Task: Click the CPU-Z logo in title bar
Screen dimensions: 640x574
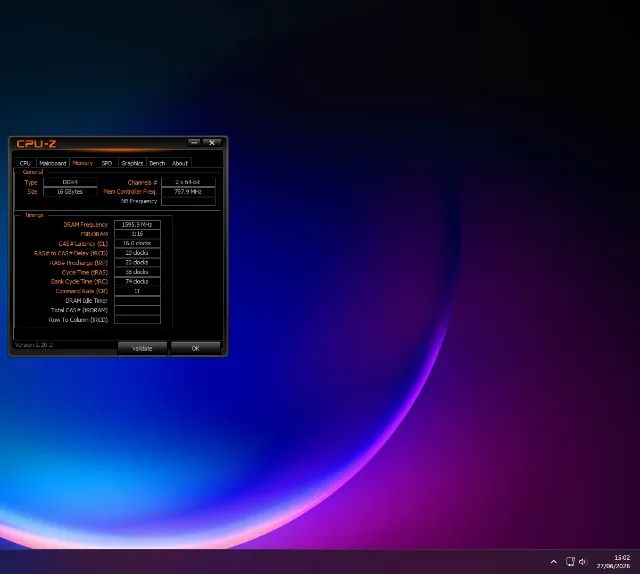Action: click(36, 144)
